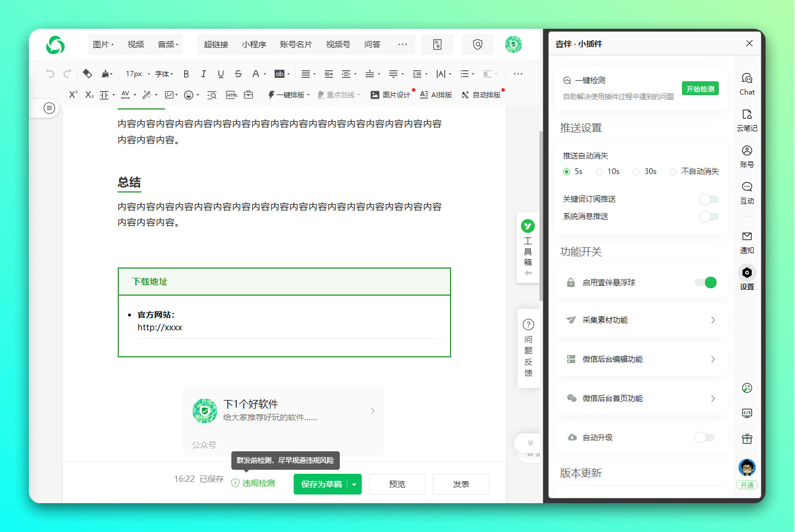Image resolution: width=795 pixels, height=532 pixels.
Task: Insert emoji using the smiley icon
Action: tap(189, 95)
